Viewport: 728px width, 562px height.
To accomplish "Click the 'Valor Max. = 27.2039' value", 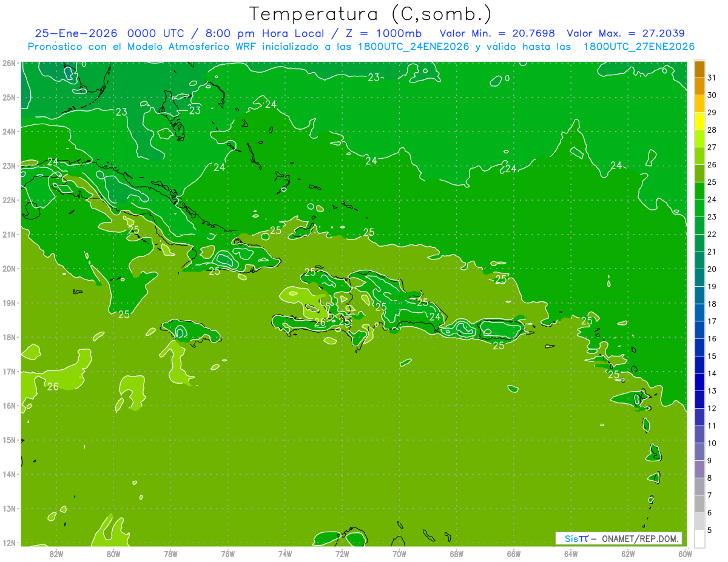I will tap(626, 33).
